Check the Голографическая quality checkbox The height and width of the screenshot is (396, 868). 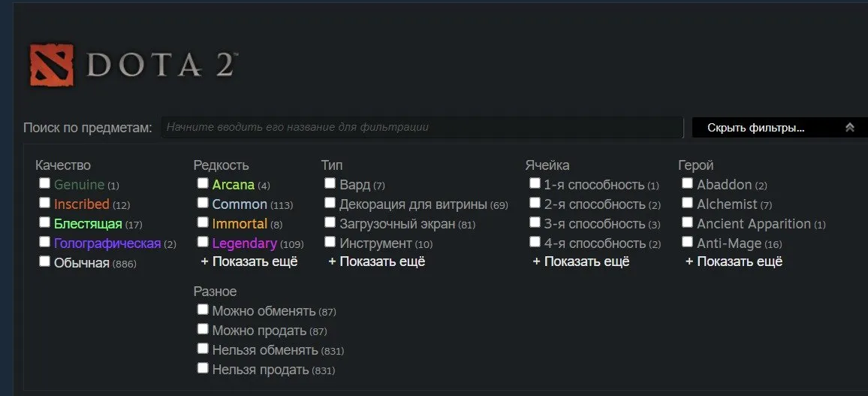[44, 242]
